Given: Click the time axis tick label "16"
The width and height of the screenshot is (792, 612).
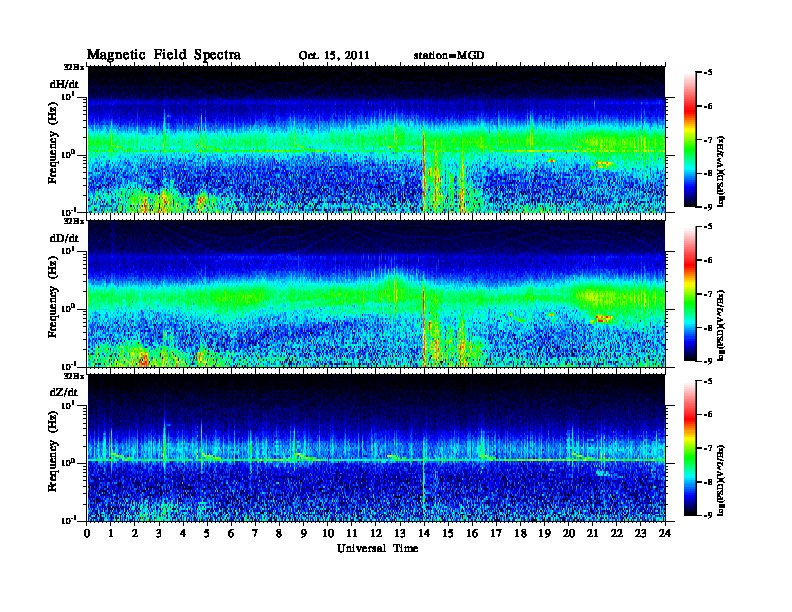Looking at the screenshot, I should [x=472, y=534].
